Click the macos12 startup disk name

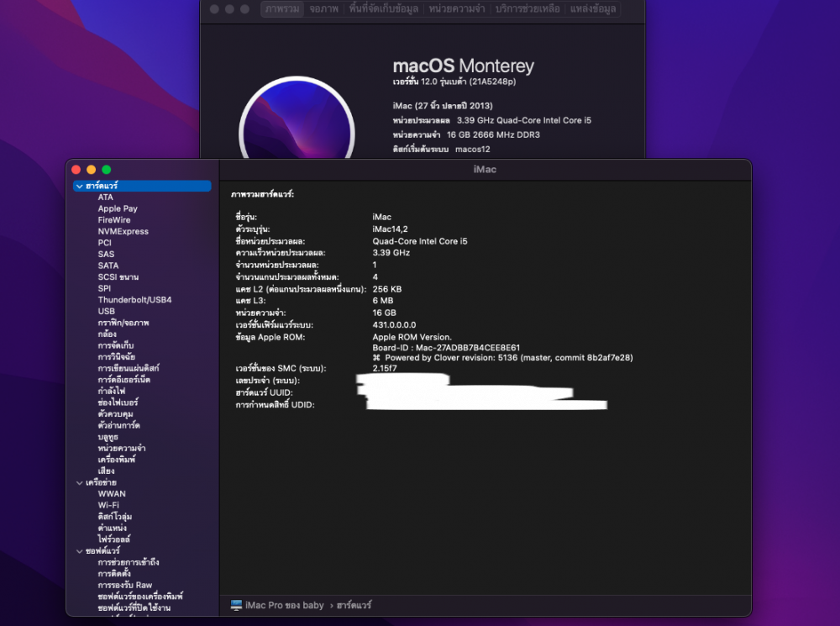[472, 149]
